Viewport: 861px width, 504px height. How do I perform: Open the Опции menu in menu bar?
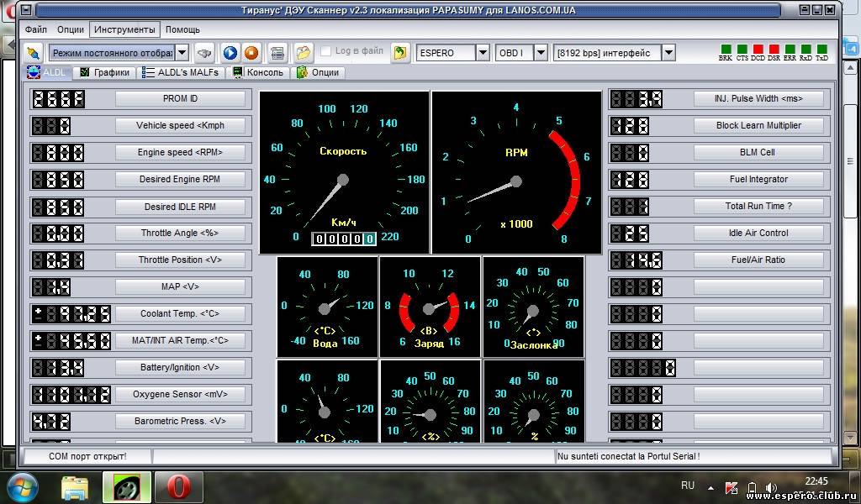[x=71, y=29]
